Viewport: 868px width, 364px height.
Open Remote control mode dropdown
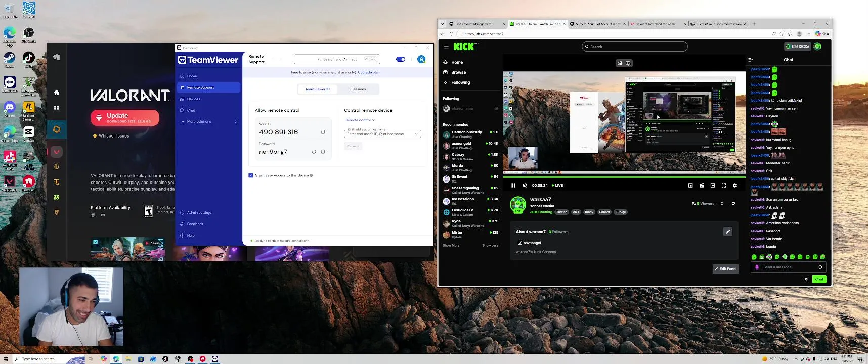click(x=360, y=120)
